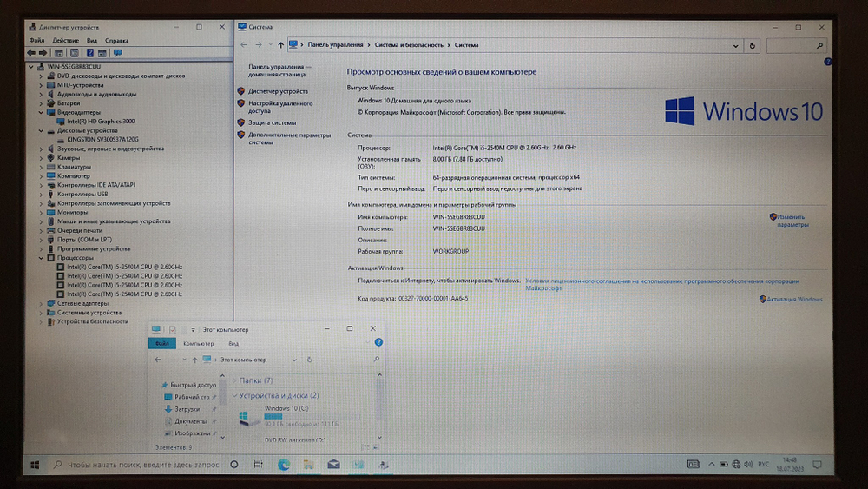
Task: Click scan-for-hardware monitor icon in Device Manager toolbar
Action: point(117,53)
